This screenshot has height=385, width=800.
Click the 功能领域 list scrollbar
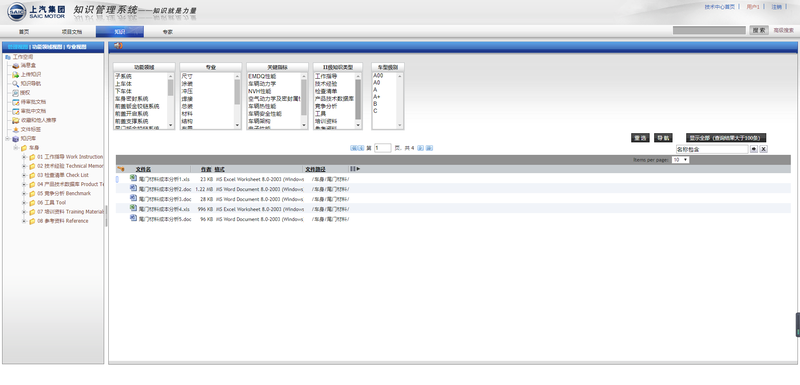170,100
